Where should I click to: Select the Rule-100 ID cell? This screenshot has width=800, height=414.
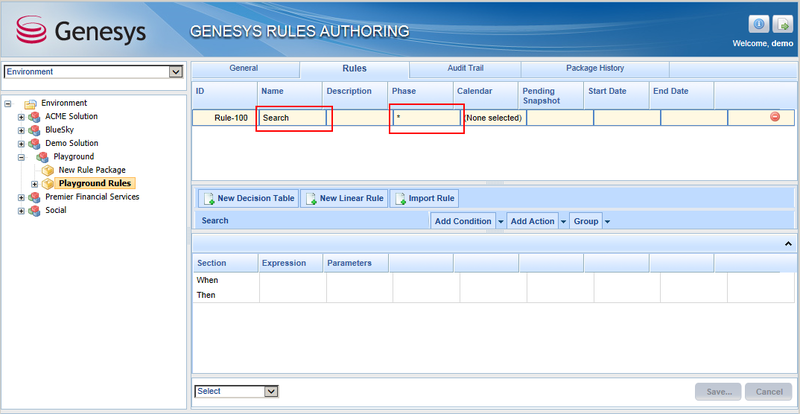point(226,118)
